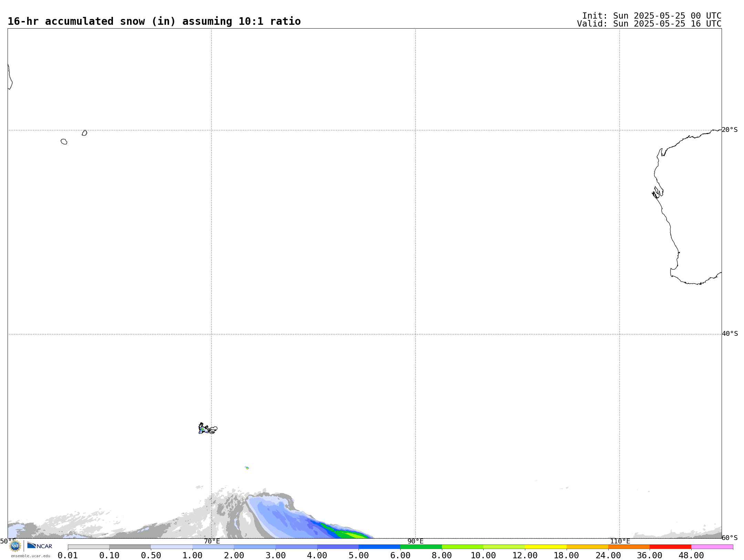Choose the 3.00–4.00 periwinkle colorbar segment

point(296,547)
